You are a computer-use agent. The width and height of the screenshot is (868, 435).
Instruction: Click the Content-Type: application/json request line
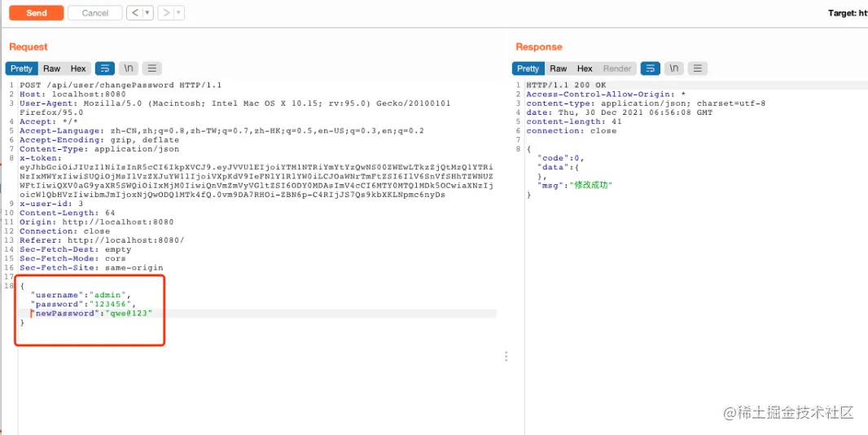pos(99,149)
